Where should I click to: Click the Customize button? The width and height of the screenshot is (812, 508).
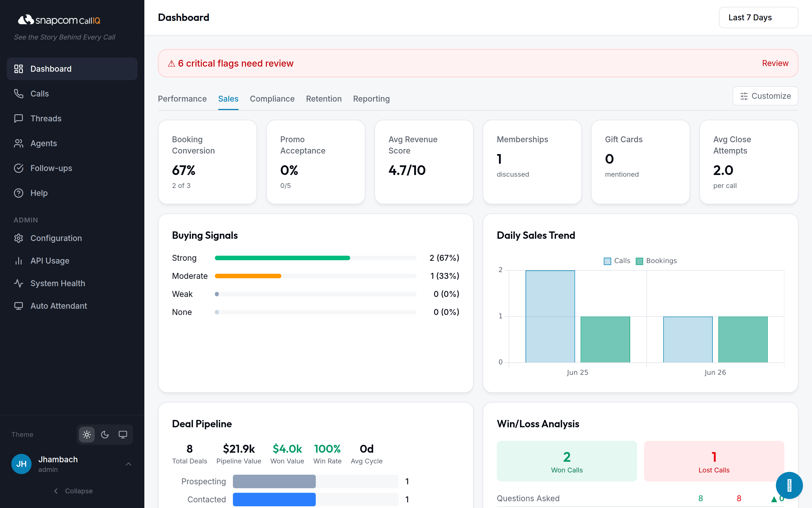pyautogui.click(x=765, y=96)
